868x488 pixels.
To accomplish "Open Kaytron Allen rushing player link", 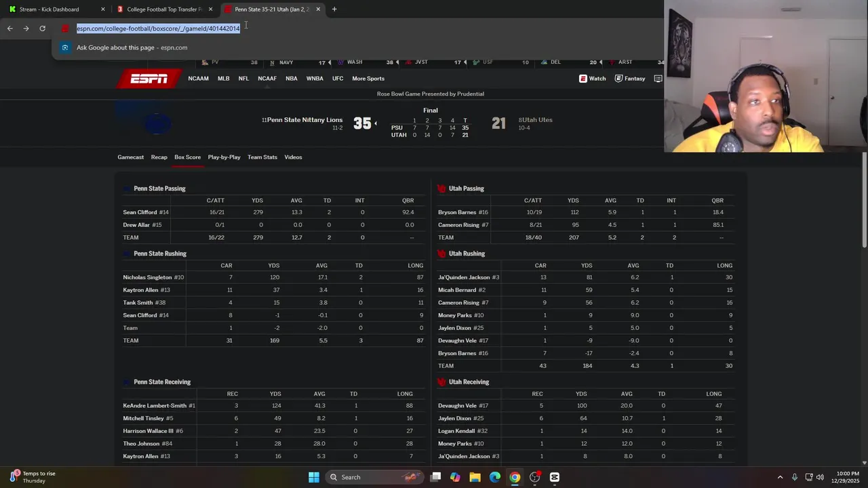I will (140, 290).
